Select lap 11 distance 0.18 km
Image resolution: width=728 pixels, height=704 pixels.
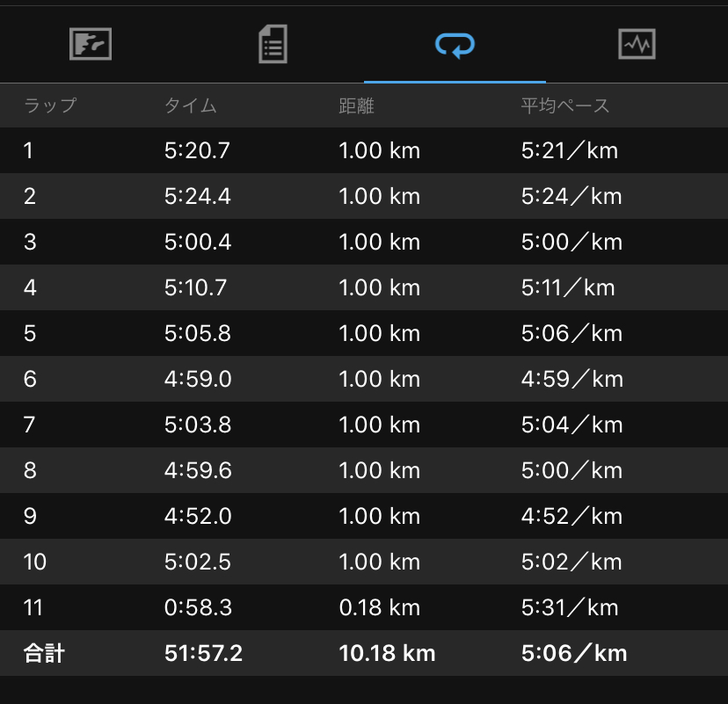pos(379,607)
